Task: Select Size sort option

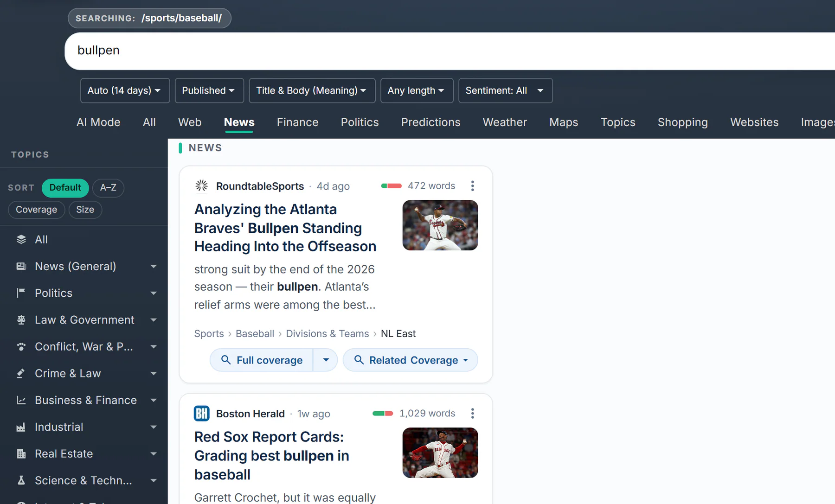Action: (x=85, y=210)
